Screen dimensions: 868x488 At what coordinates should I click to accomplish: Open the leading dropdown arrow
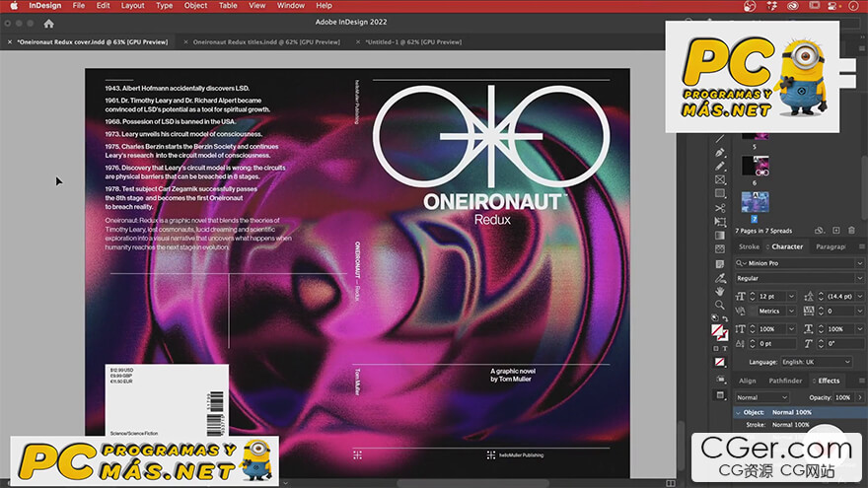click(860, 297)
